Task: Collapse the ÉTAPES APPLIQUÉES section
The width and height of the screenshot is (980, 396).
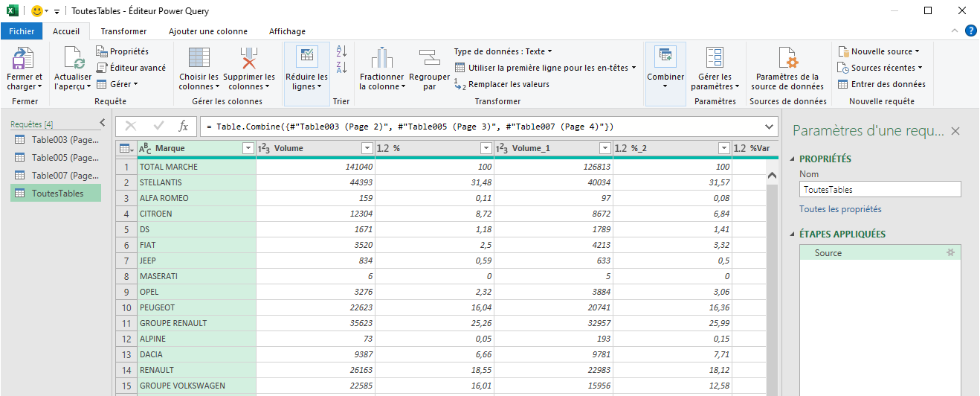Action: click(x=792, y=234)
